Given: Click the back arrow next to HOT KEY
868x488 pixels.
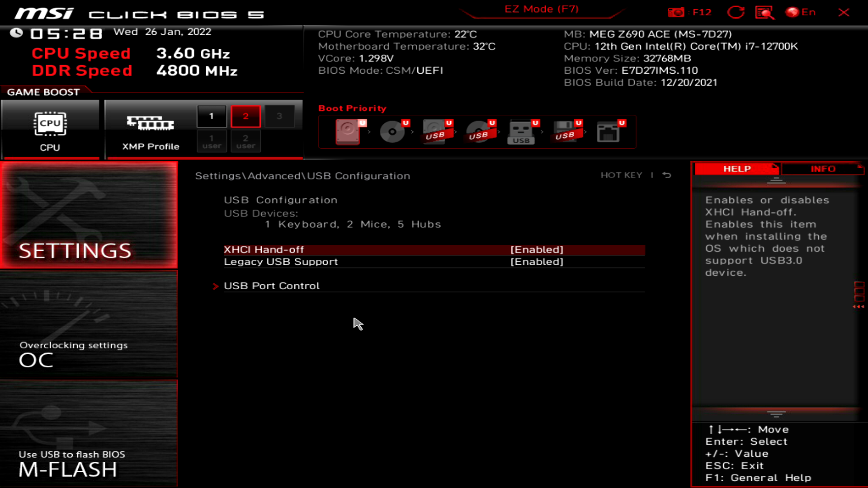Looking at the screenshot, I should (666, 175).
